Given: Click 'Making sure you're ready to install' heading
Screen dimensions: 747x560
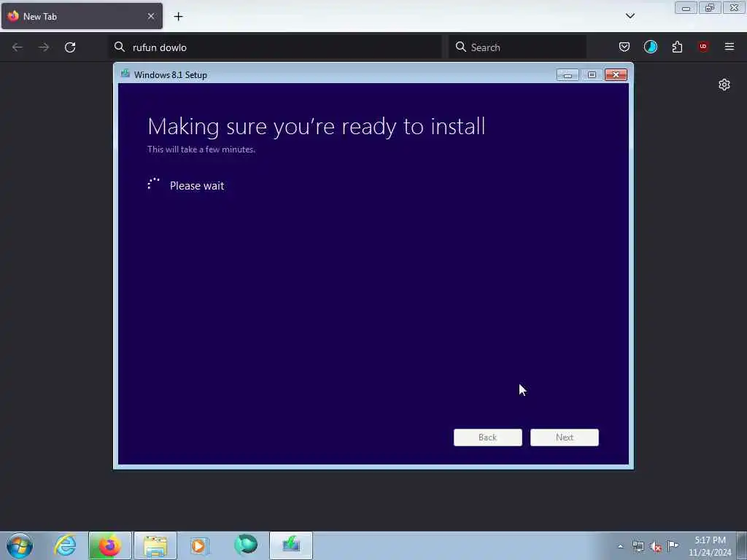Looking at the screenshot, I should point(317,127).
